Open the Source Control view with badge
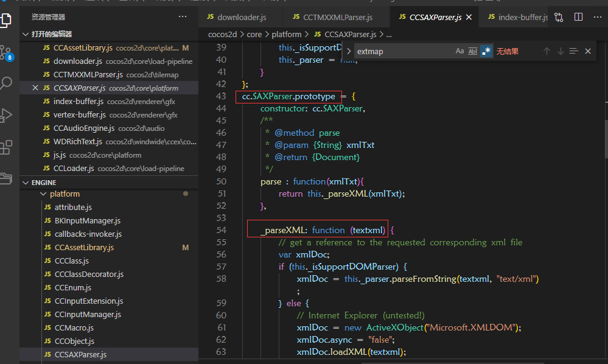 (x=6, y=51)
